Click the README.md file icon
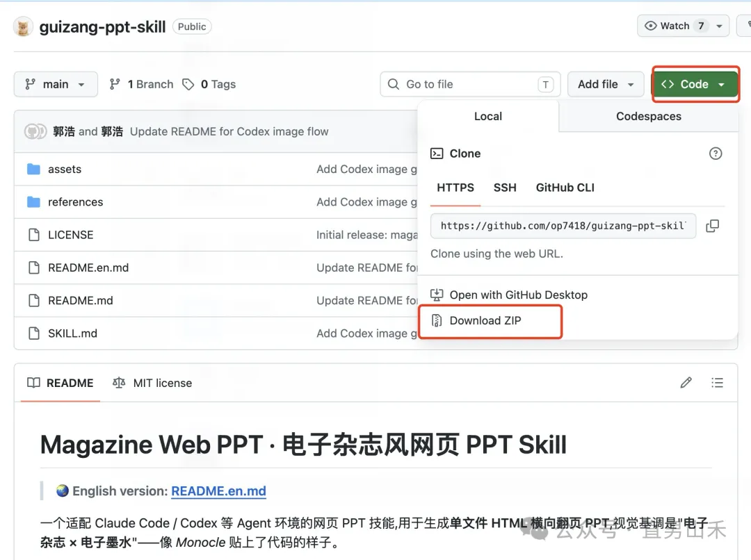 [34, 301]
